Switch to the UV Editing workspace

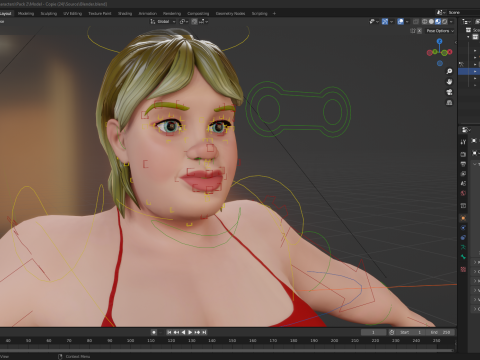(73, 14)
